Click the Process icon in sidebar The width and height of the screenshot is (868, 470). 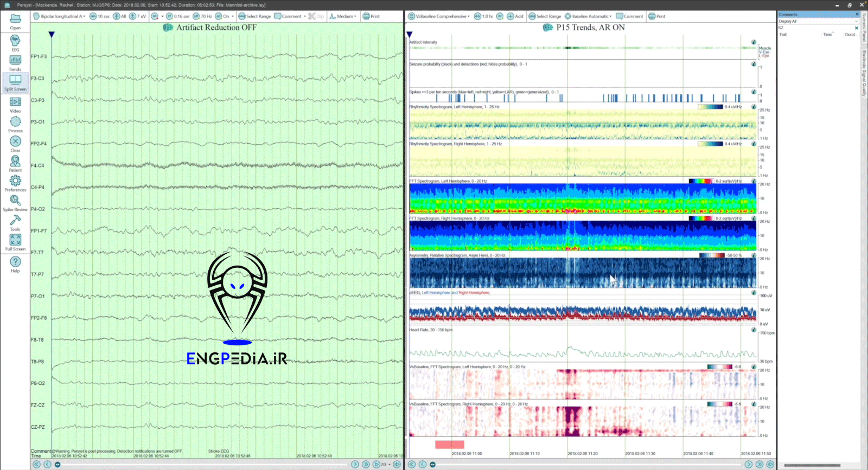point(15,124)
